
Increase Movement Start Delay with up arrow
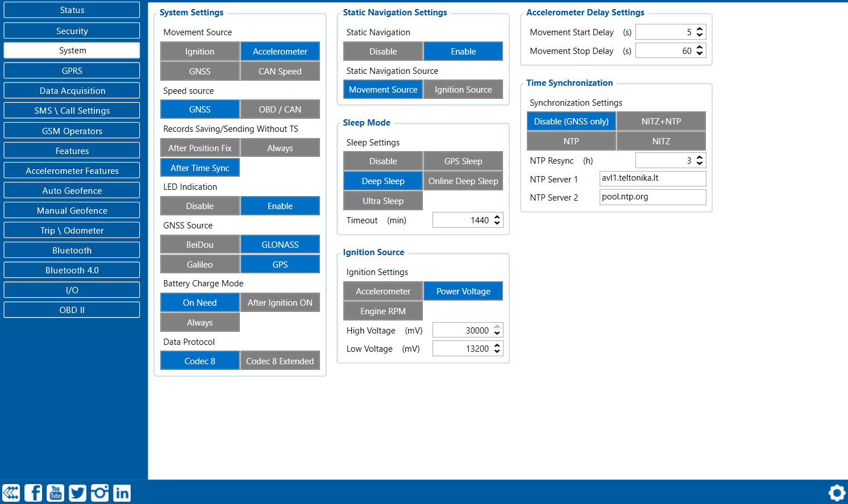pos(700,29)
